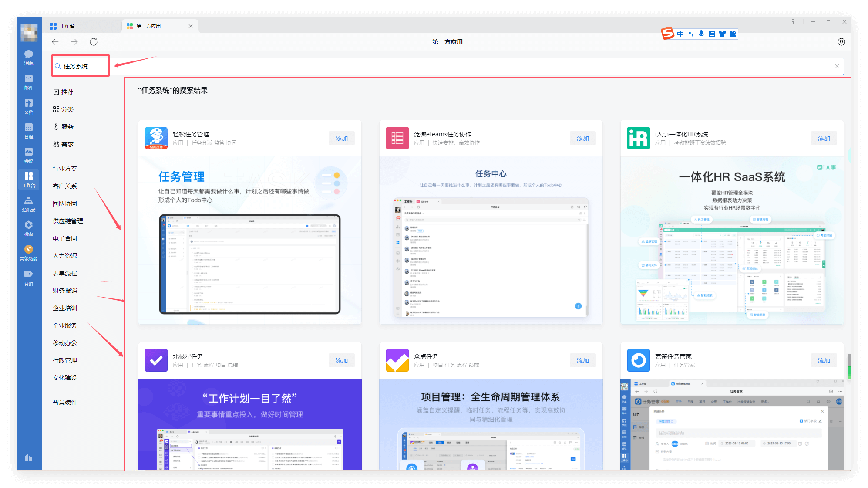868x488 pixels.
Task: Add the 泛微eteams任务协作 app
Action: [583, 138]
